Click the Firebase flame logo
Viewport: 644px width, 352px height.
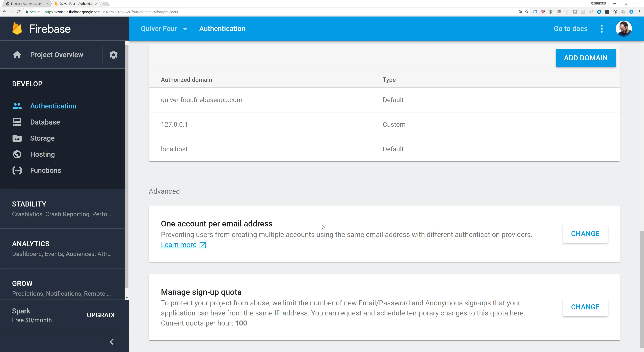[x=17, y=28]
